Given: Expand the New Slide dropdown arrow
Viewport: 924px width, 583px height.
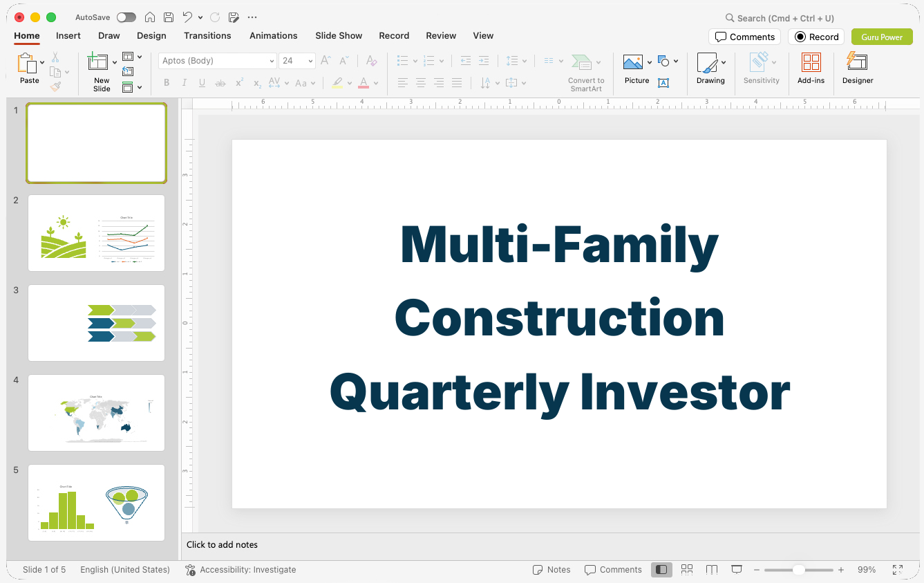Looking at the screenshot, I should pyautogui.click(x=115, y=62).
